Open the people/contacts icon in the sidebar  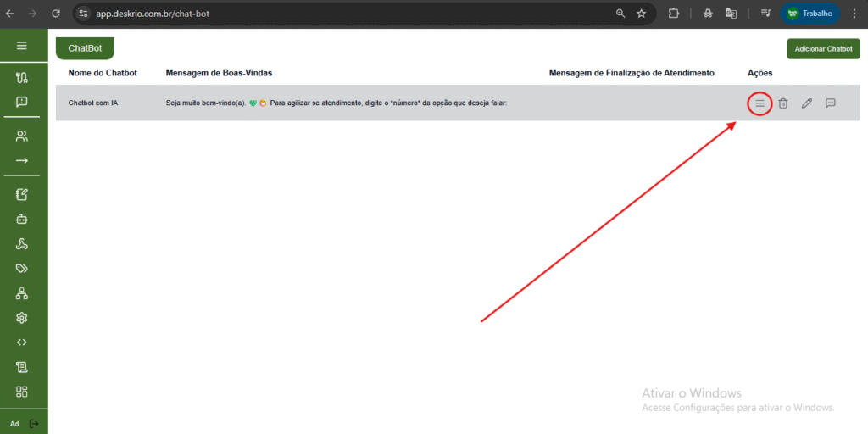pos(22,136)
